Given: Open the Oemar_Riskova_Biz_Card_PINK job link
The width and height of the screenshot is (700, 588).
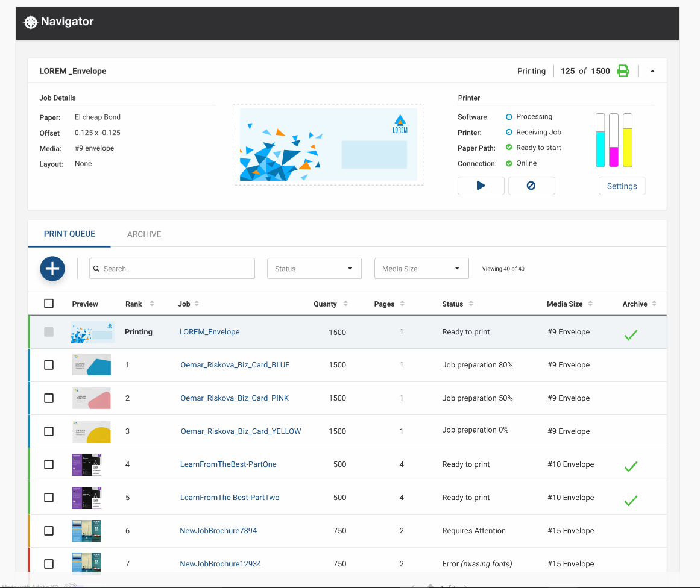Looking at the screenshot, I should (x=235, y=398).
